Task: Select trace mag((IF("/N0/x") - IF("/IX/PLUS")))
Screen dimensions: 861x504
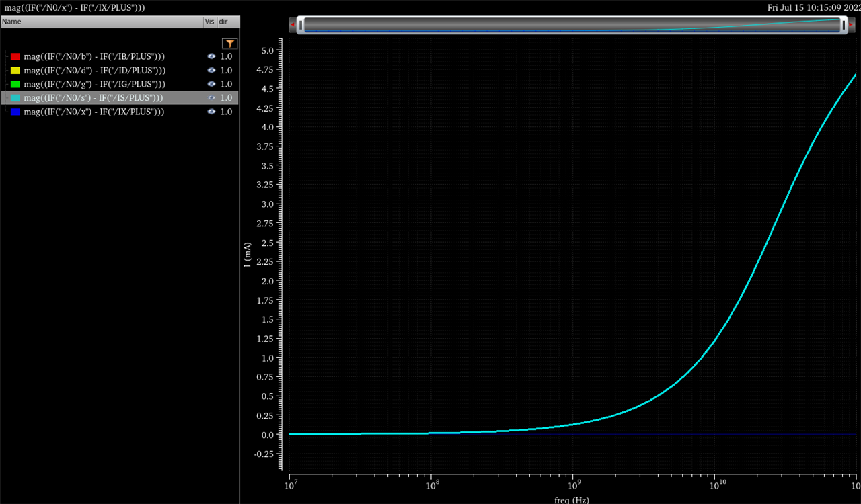Action: click(94, 112)
